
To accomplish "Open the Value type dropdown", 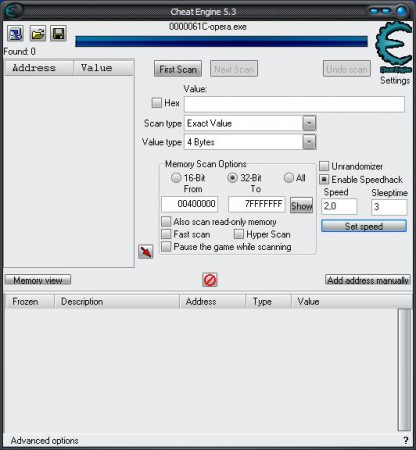I will [309, 142].
